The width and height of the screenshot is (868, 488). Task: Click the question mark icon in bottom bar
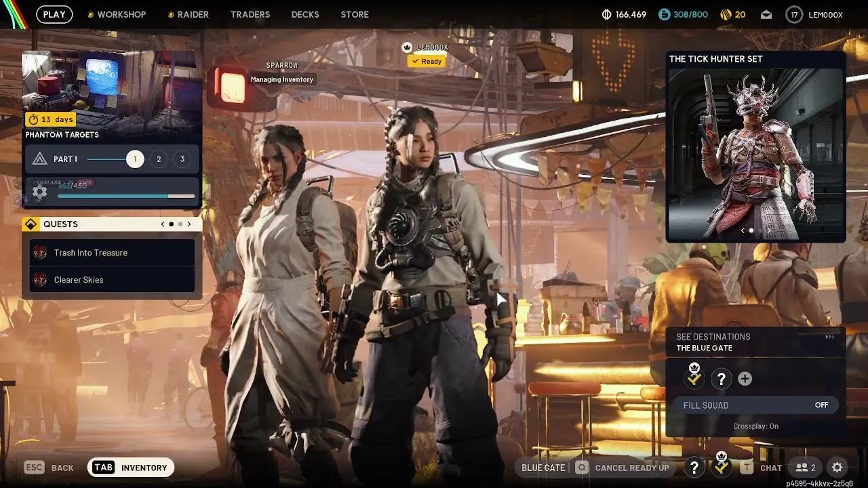tap(694, 467)
